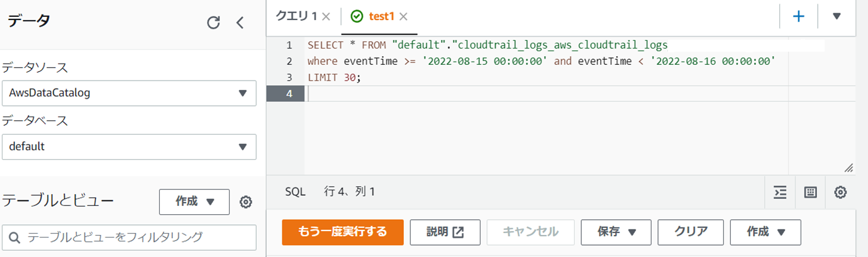Open the tables and views settings gear
868x257 pixels.
[x=246, y=202]
